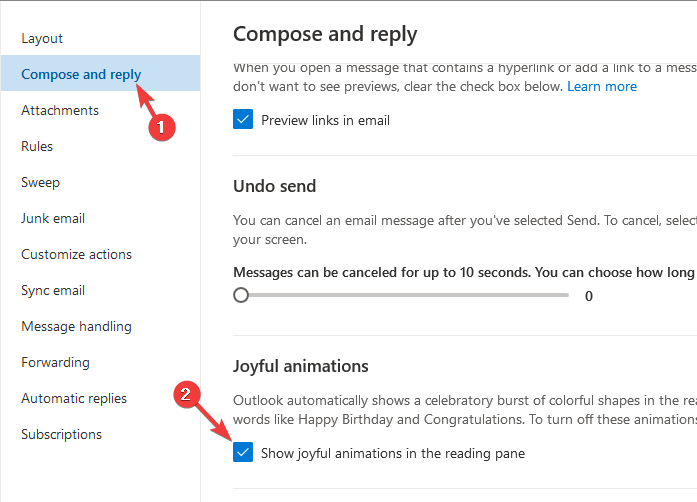The width and height of the screenshot is (697, 502).
Task: Go to Rules settings
Action: (x=37, y=146)
